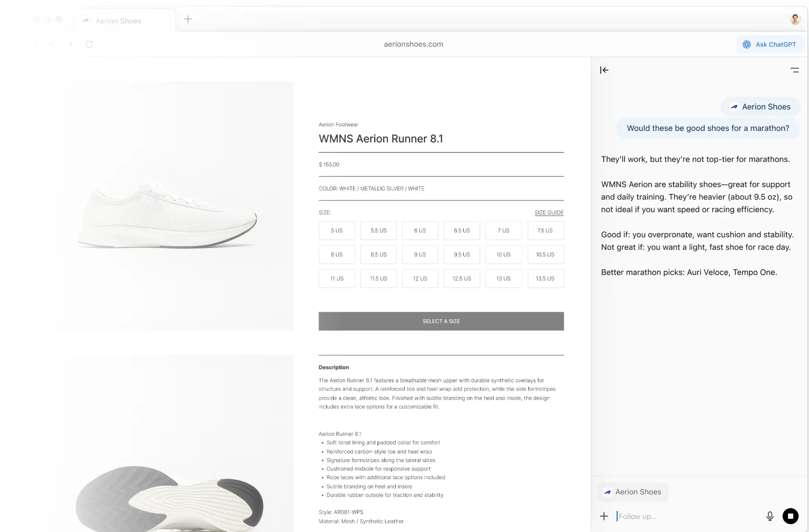Click the forward navigation arrow
This screenshot has width=809, height=532.
pos(70,44)
